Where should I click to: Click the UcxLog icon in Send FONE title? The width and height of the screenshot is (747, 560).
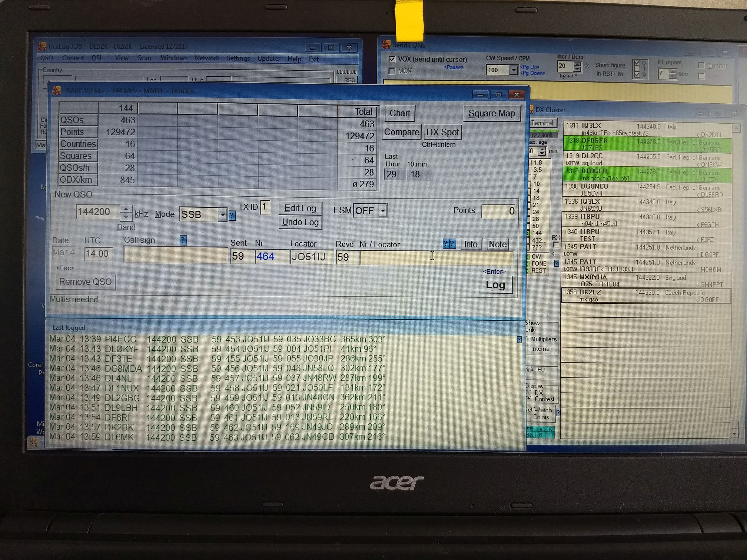coord(386,45)
